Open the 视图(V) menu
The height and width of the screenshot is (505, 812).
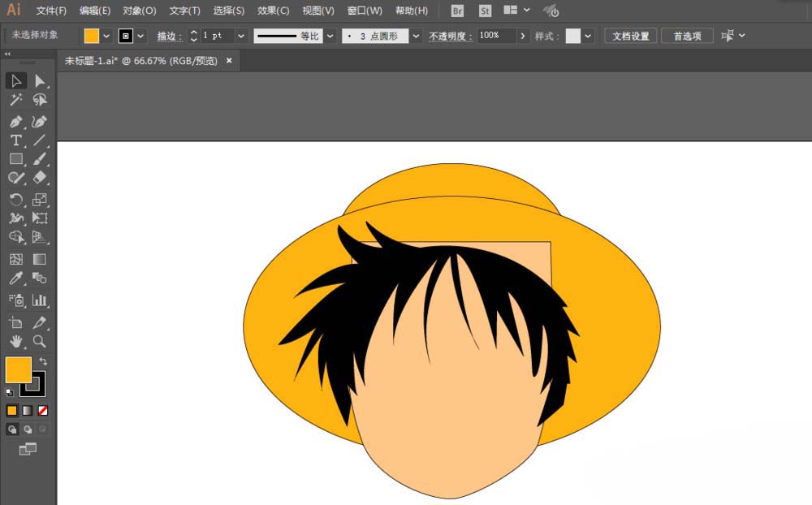pos(318,11)
